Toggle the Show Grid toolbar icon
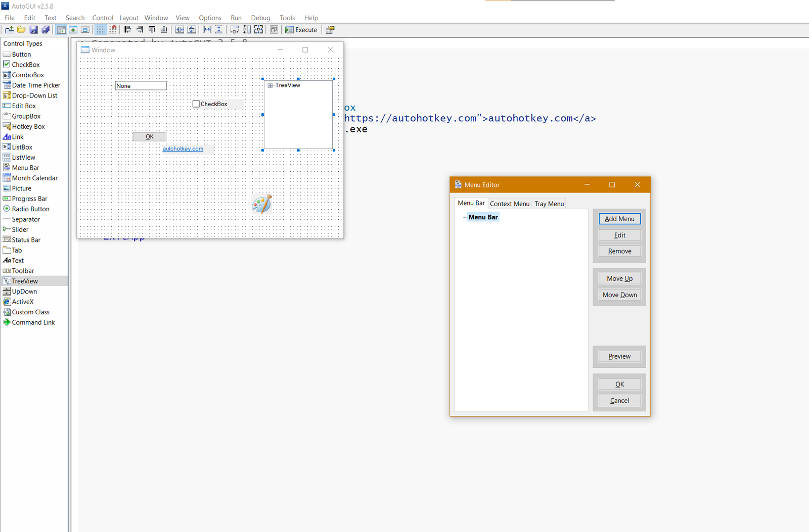Image resolution: width=809 pixels, height=532 pixels. (101, 30)
